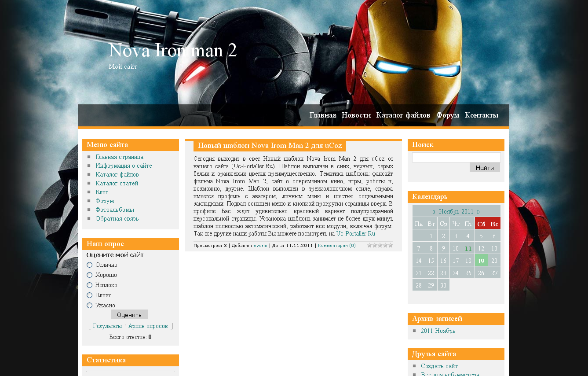Open Главная in the top navigation
This screenshot has width=588, height=376.
pos(322,115)
